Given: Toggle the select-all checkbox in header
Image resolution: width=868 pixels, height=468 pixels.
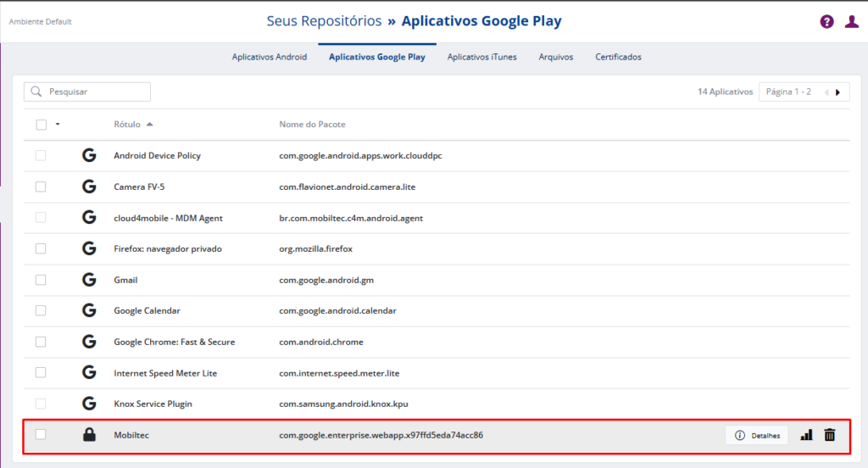Looking at the screenshot, I should [x=41, y=125].
